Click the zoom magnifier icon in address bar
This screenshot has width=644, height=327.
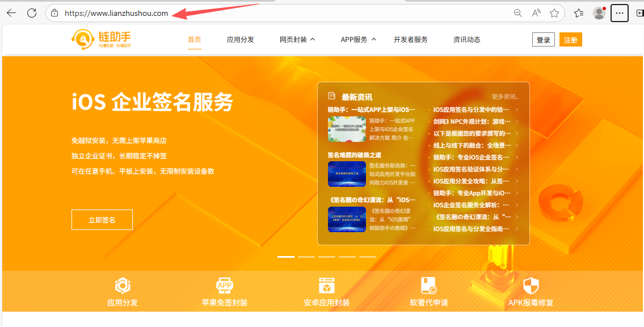coord(517,13)
